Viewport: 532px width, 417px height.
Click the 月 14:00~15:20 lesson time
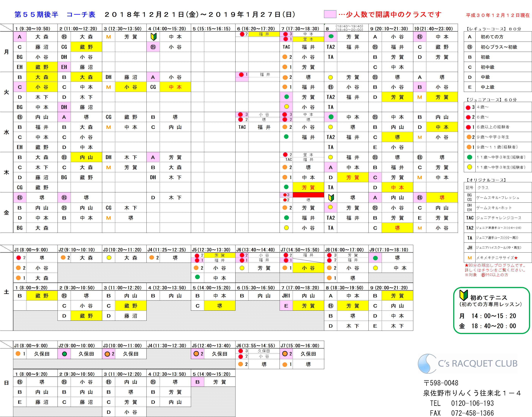click(488, 316)
